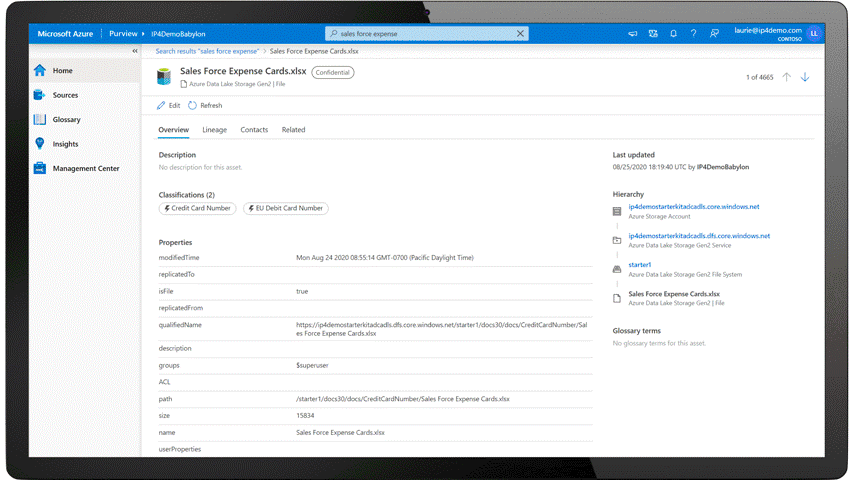853x480 pixels.
Task: Clear the search box with X
Action: point(520,33)
